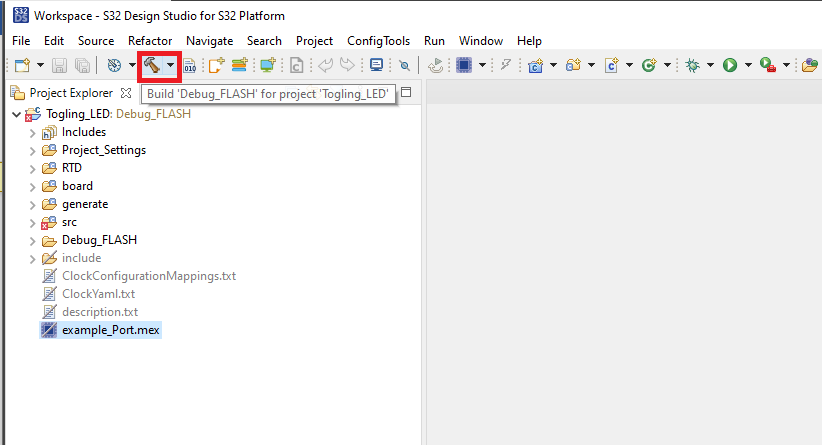Expand the src folder node
This screenshot has height=445, width=822.
coord(33,222)
